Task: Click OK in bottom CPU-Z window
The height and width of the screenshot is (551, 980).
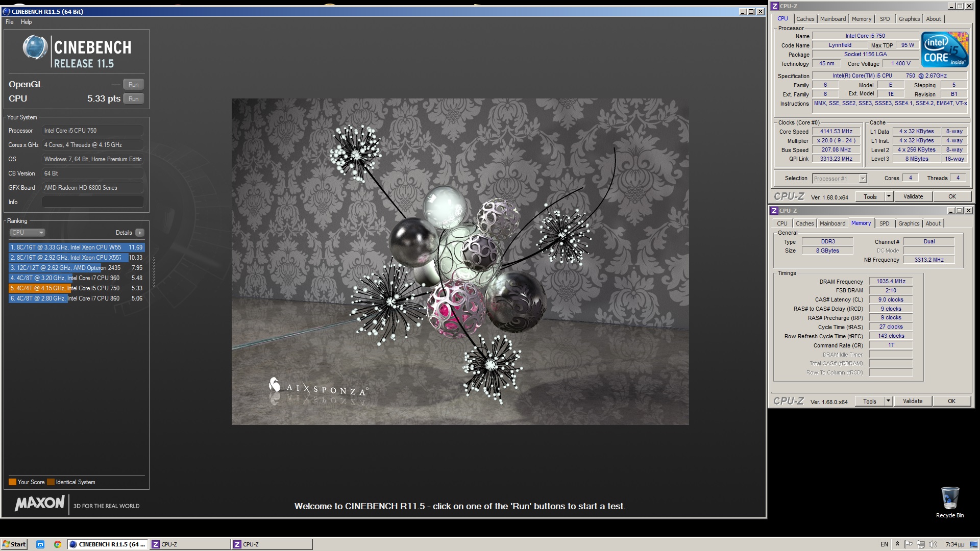Action: [951, 402]
